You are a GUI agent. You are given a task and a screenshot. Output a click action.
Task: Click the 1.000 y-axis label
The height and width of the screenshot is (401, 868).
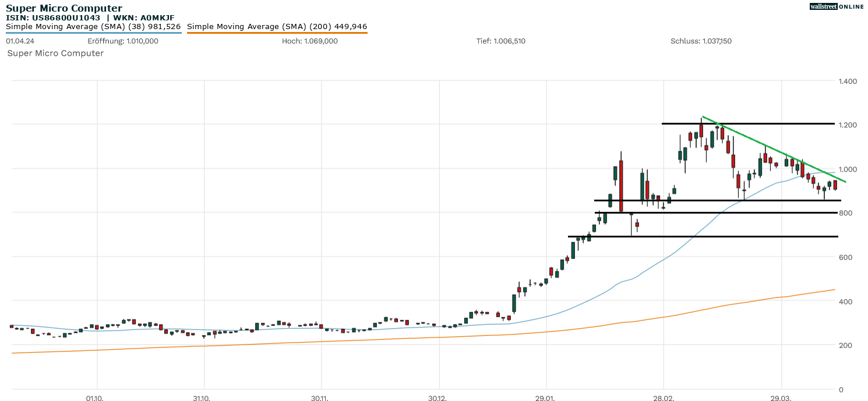point(846,169)
